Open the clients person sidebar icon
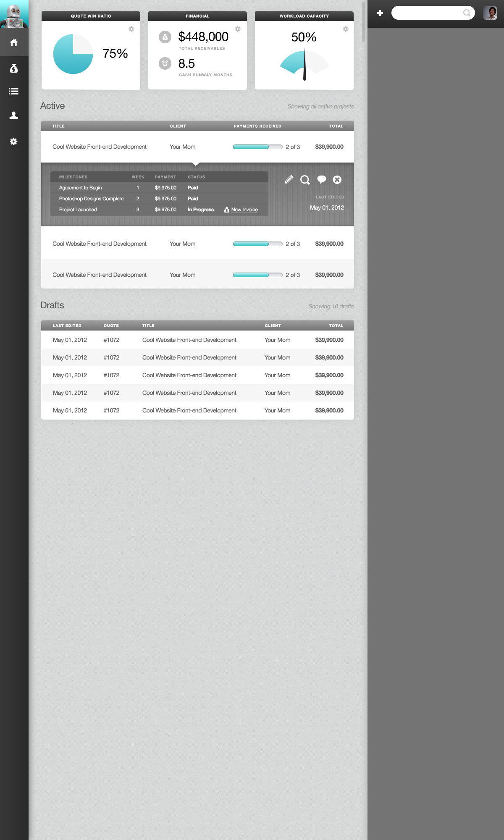This screenshot has height=840, width=504. (14, 115)
